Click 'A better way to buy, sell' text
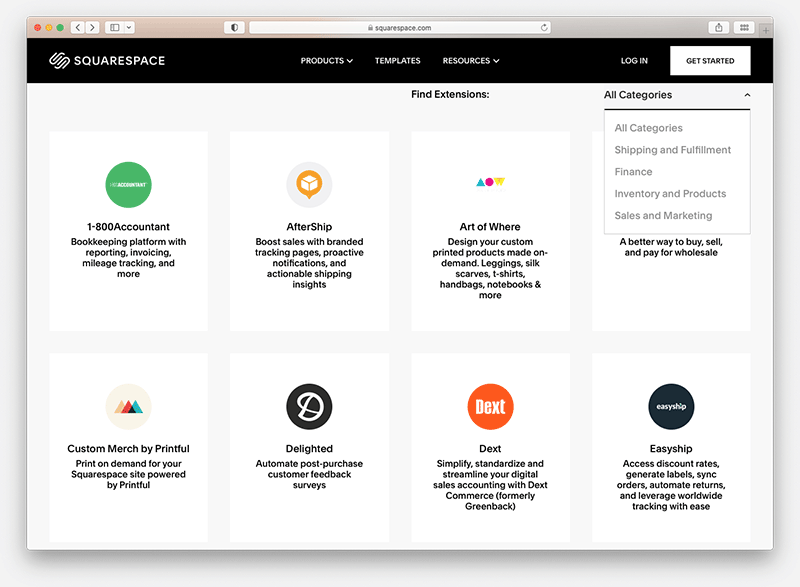 (671, 247)
